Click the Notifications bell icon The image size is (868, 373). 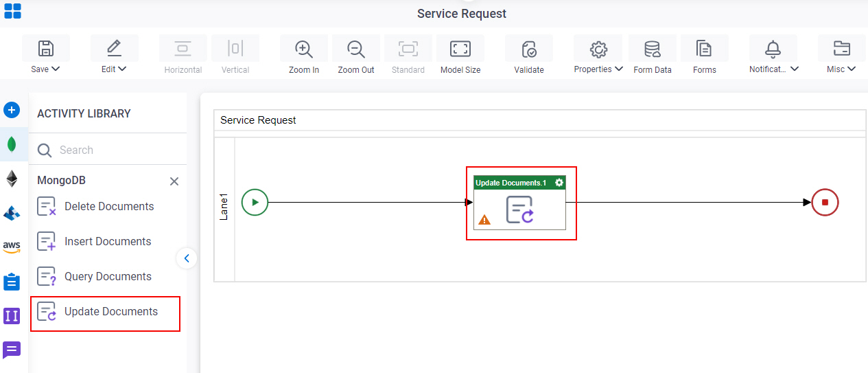(773, 49)
